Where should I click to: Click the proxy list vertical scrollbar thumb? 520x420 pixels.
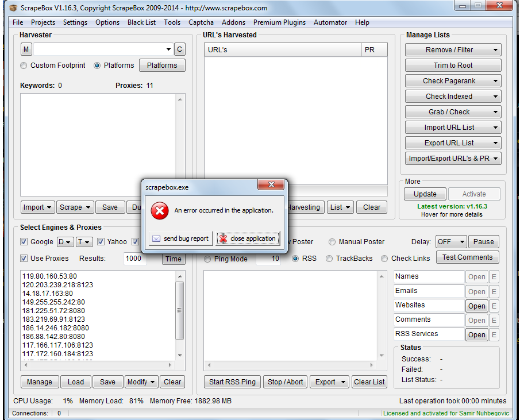pyautogui.click(x=179, y=310)
